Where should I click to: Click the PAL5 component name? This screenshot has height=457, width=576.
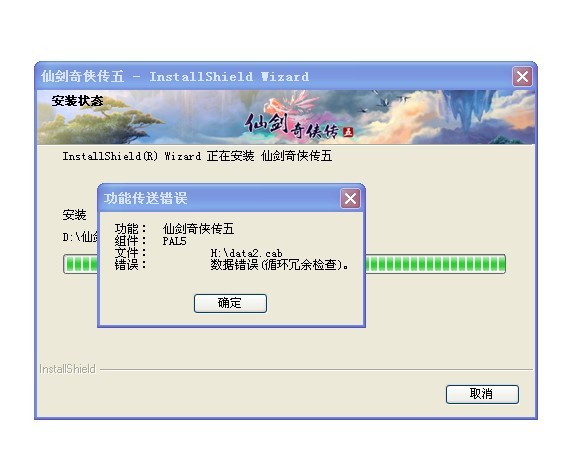point(174,241)
